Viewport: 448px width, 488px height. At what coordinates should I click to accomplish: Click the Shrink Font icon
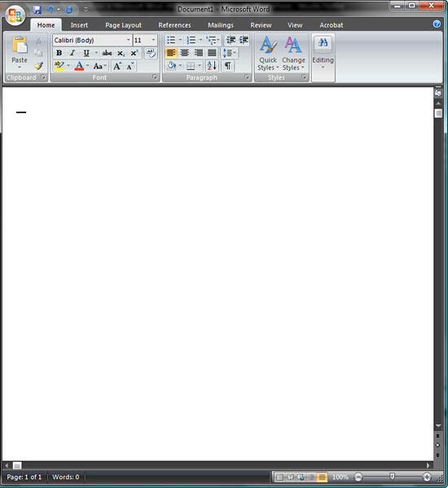[x=130, y=66]
